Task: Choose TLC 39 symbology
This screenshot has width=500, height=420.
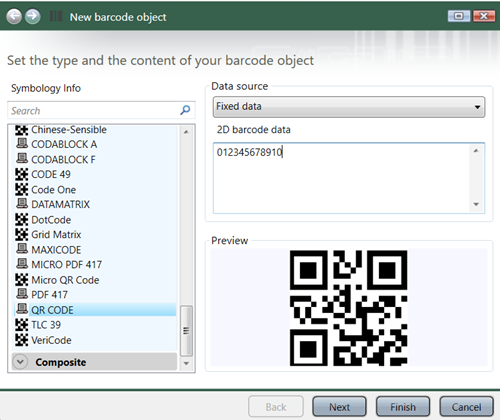Action: [46, 325]
